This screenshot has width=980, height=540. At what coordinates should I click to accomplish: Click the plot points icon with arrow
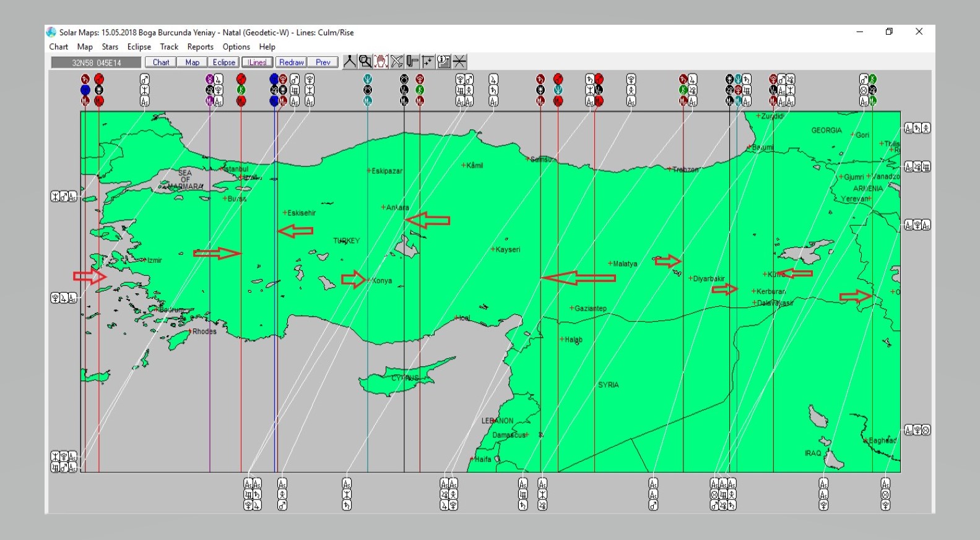428,61
